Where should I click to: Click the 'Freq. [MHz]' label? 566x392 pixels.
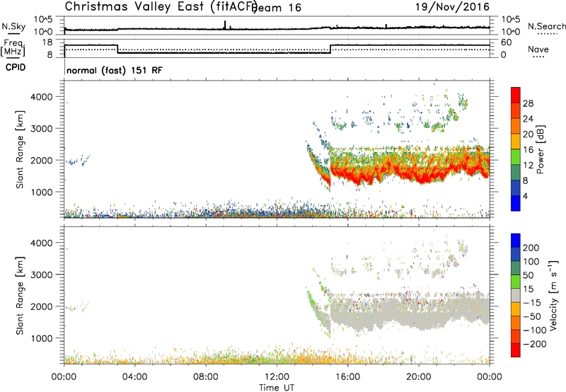(13, 48)
